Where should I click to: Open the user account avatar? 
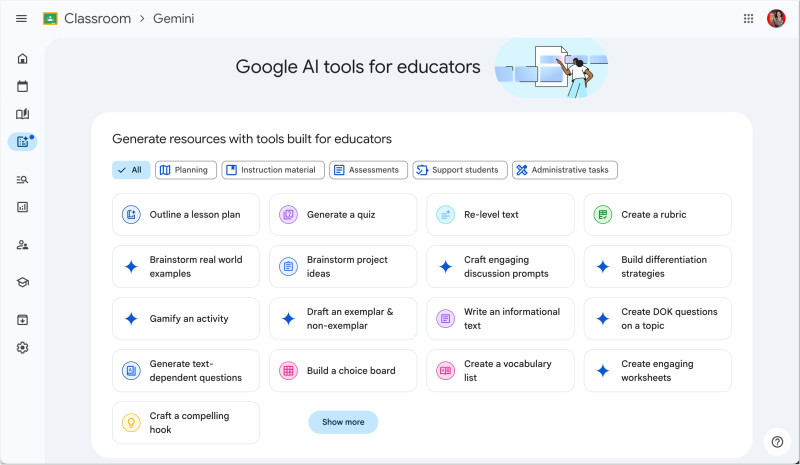coord(776,19)
